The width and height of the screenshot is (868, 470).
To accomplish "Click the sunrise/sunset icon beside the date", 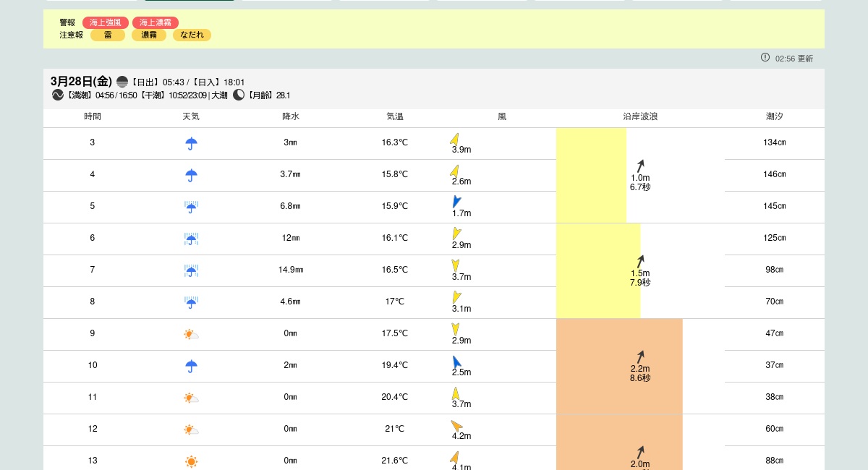I will pos(122,82).
